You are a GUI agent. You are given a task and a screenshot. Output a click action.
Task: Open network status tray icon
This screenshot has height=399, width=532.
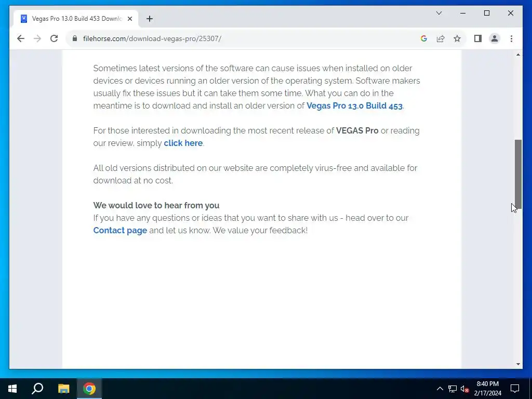click(453, 389)
